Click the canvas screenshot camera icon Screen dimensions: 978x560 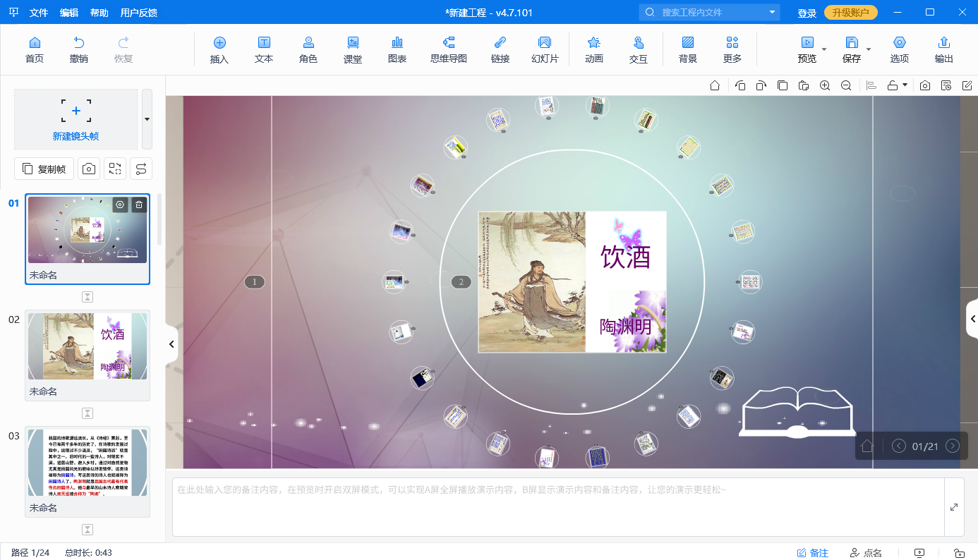coord(925,85)
